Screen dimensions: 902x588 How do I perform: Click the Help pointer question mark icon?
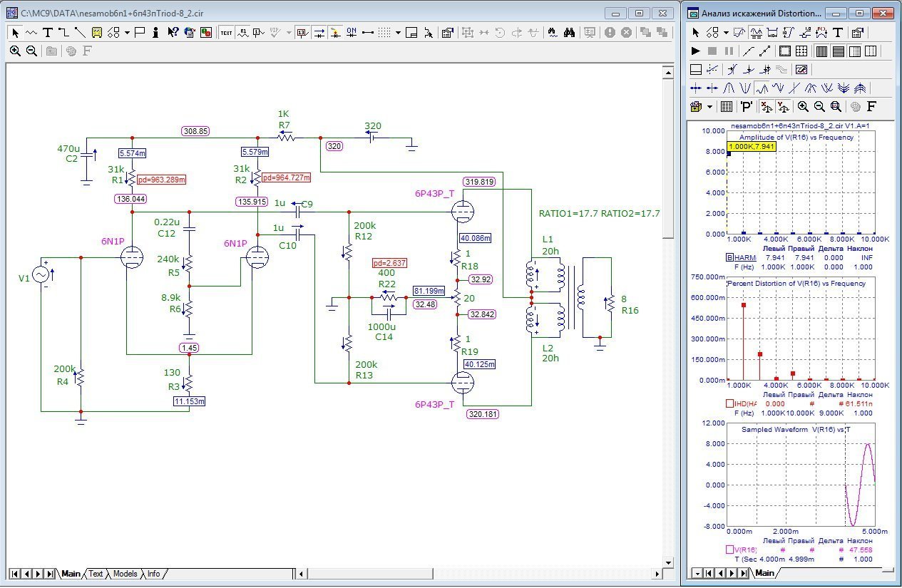(x=173, y=32)
